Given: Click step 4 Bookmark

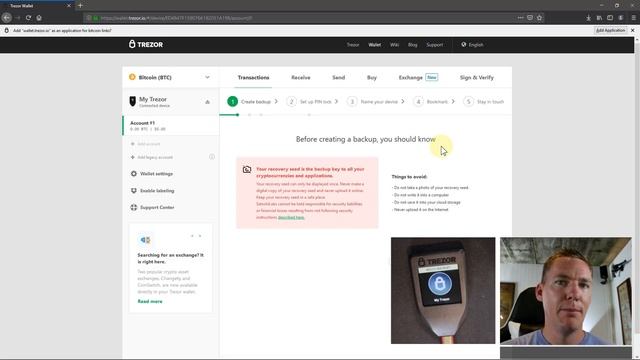Looking at the screenshot, I should [434, 102].
